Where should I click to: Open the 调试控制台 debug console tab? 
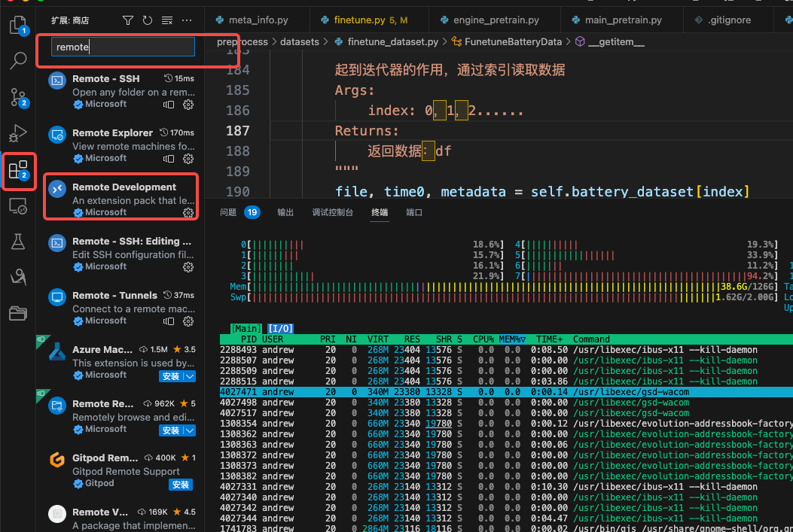click(333, 212)
